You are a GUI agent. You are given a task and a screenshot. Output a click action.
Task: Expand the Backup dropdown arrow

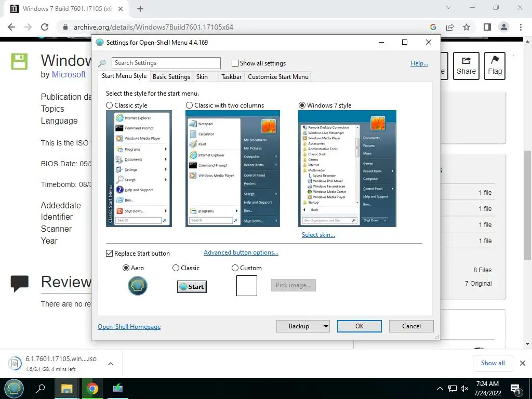[326, 326]
